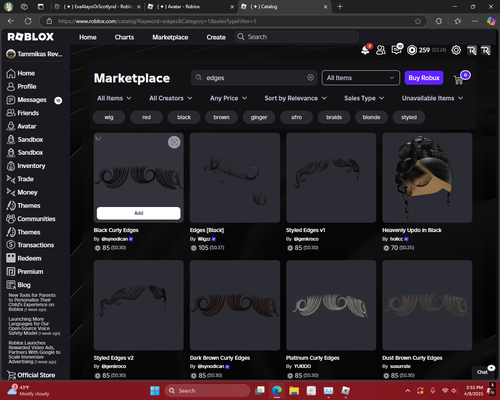Expand the All Creators filter

pos(171,98)
